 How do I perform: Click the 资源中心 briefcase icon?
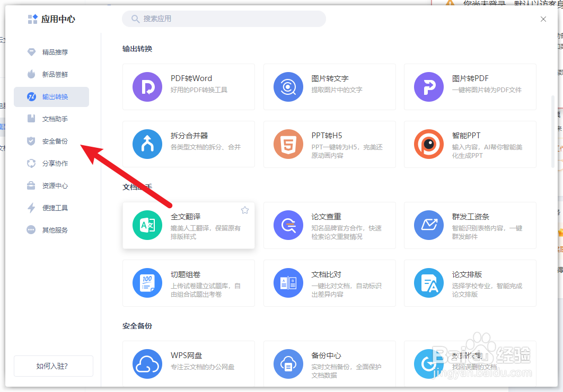pos(31,185)
